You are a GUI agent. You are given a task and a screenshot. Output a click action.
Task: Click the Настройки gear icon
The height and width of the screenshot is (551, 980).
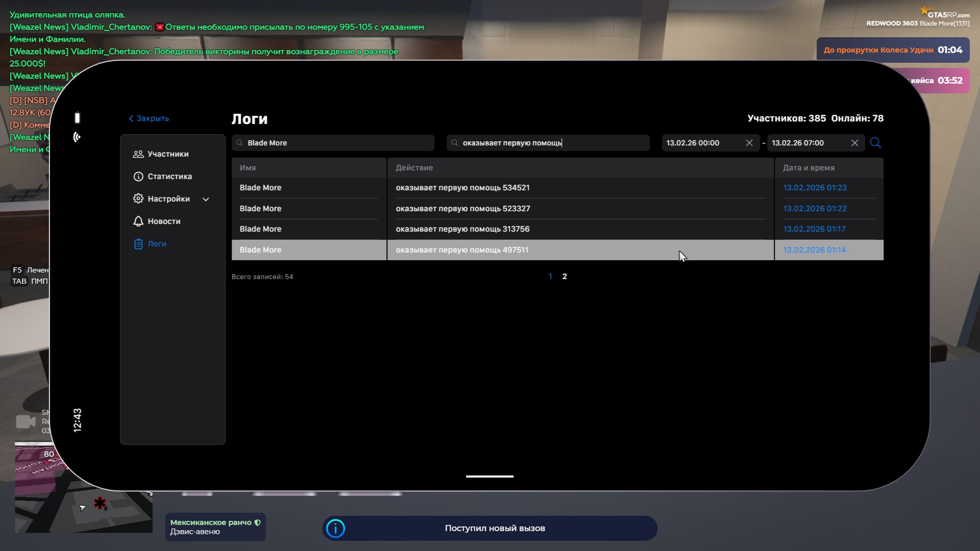coord(138,199)
